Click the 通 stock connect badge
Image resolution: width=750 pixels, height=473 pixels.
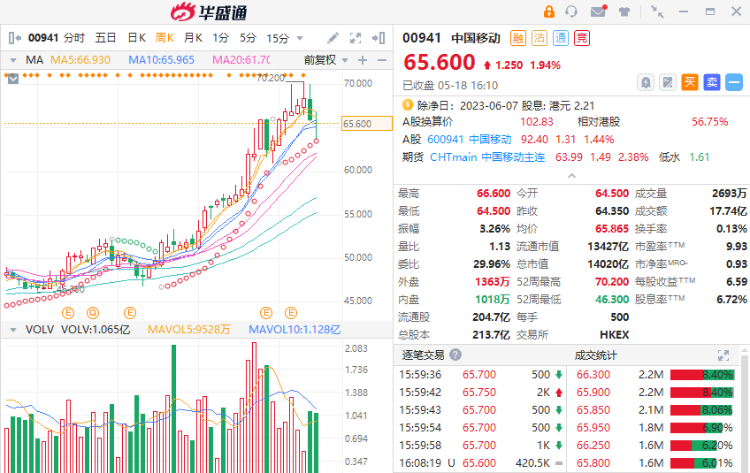tap(561, 38)
